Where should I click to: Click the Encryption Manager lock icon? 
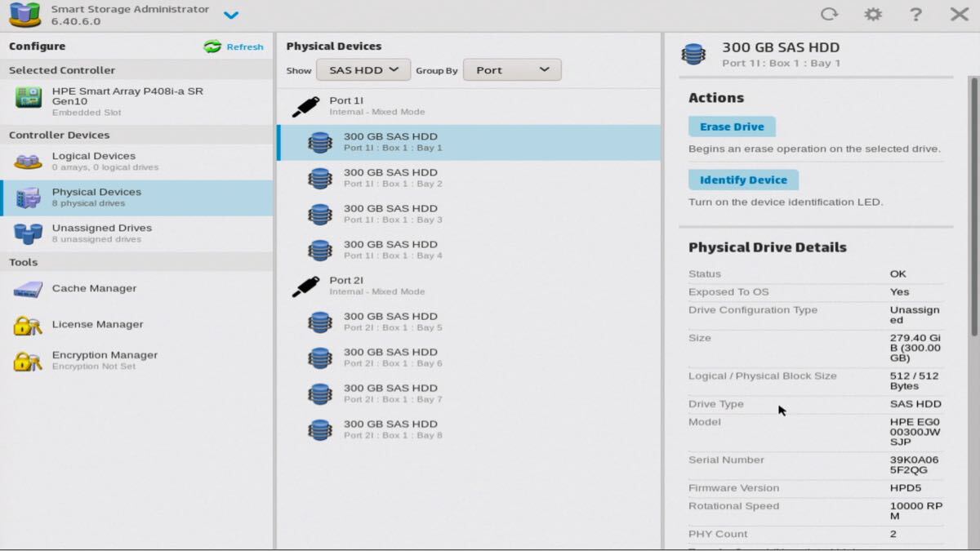28,361
